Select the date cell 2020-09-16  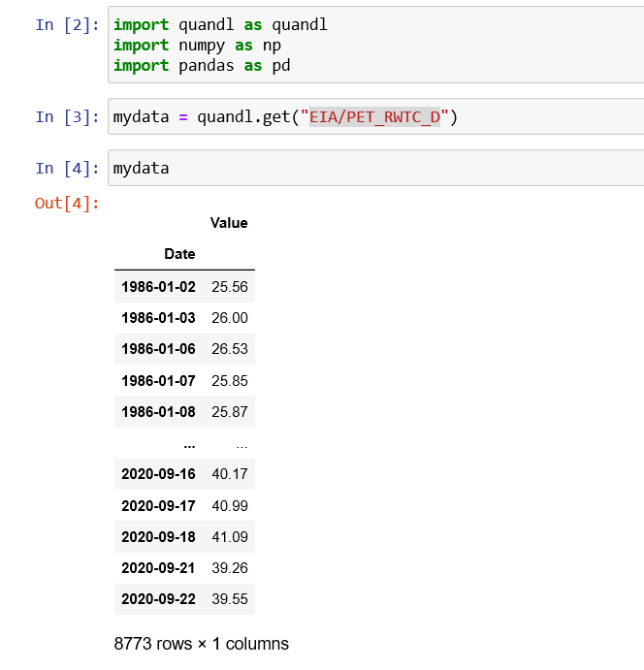tap(158, 474)
